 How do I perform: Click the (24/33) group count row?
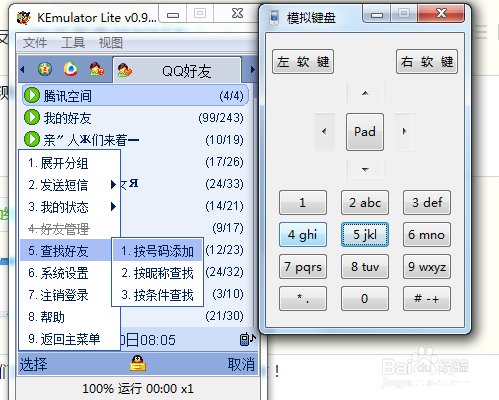point(224,184)
